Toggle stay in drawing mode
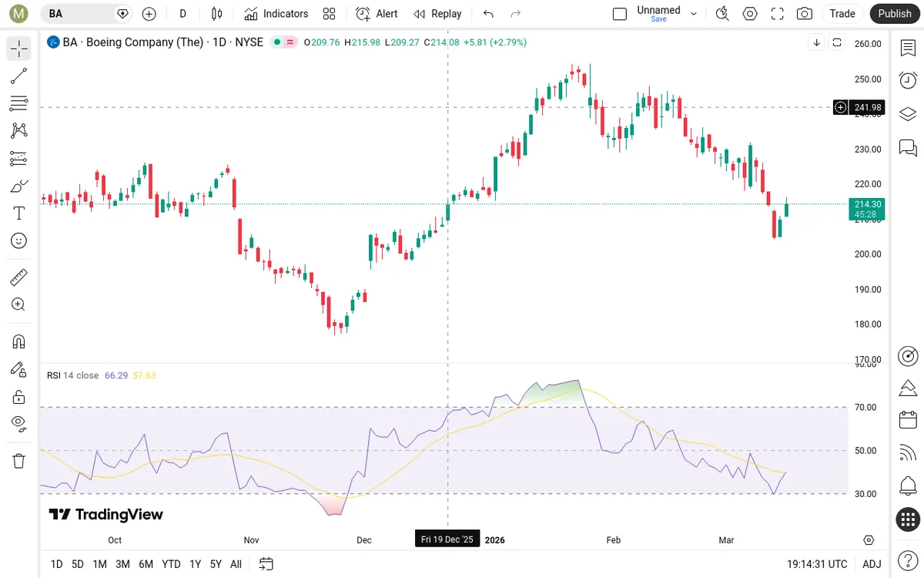This screenshot has height=578, width=924. 19,369
